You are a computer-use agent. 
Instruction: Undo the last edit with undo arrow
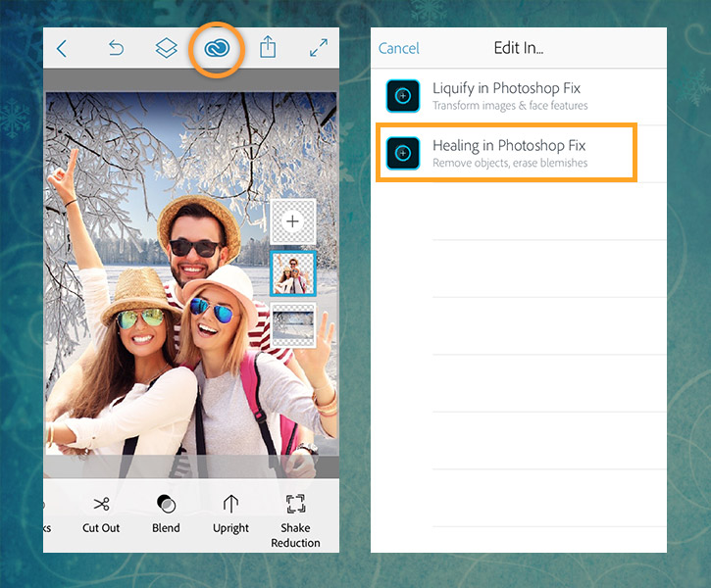116,48
